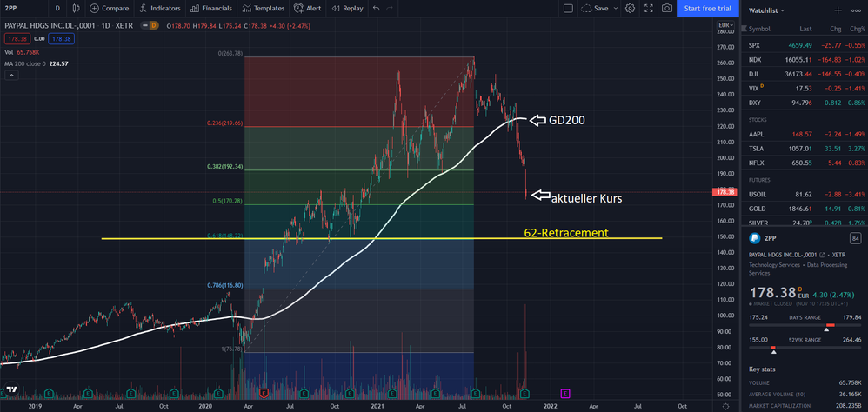Screen dimensions: 868x412
Task: Select AAPL in the watchlist
Action: (805, 135)
